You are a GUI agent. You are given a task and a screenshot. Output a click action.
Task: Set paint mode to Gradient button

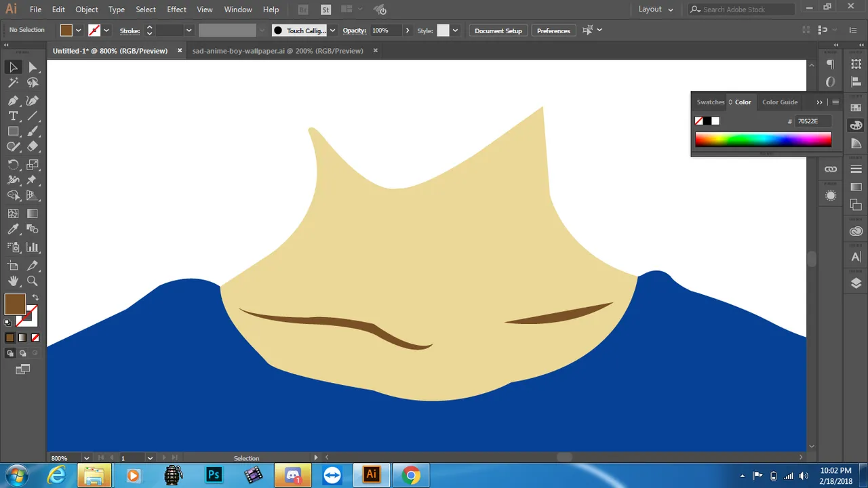point(22,338)
